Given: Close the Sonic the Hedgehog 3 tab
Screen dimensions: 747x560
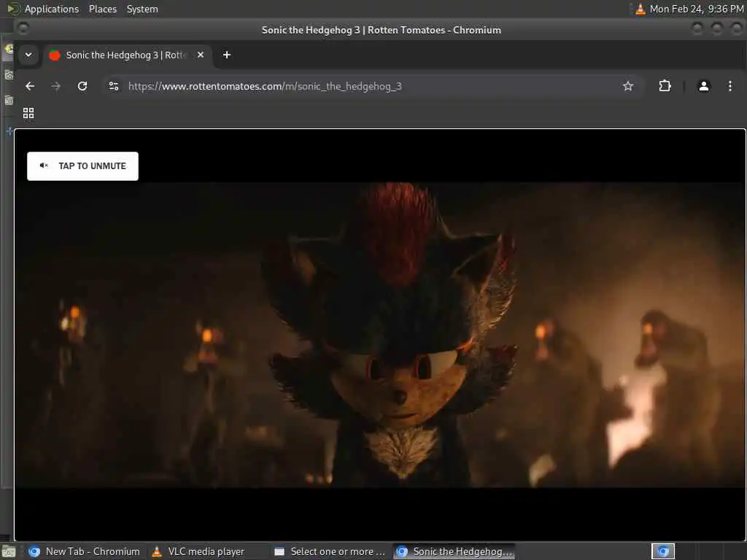Looking at the screenshot, I should coord(201,55).
